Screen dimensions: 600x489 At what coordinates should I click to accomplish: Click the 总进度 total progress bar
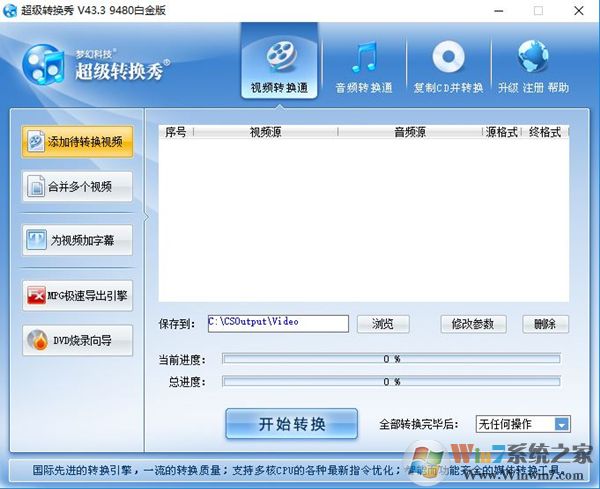pyautogui.click(x=391, y=381)
